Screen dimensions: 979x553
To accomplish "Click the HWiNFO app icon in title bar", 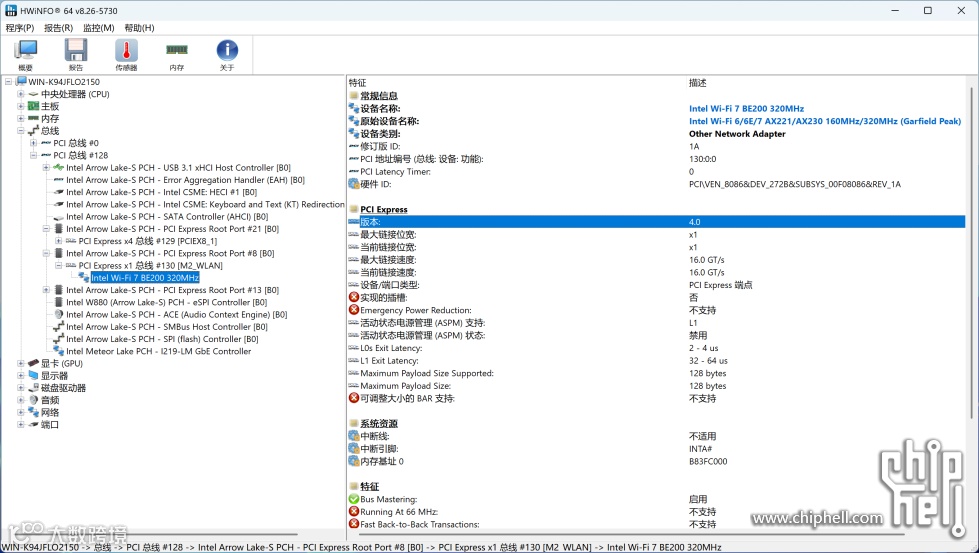I will click(x=11, y=11).
